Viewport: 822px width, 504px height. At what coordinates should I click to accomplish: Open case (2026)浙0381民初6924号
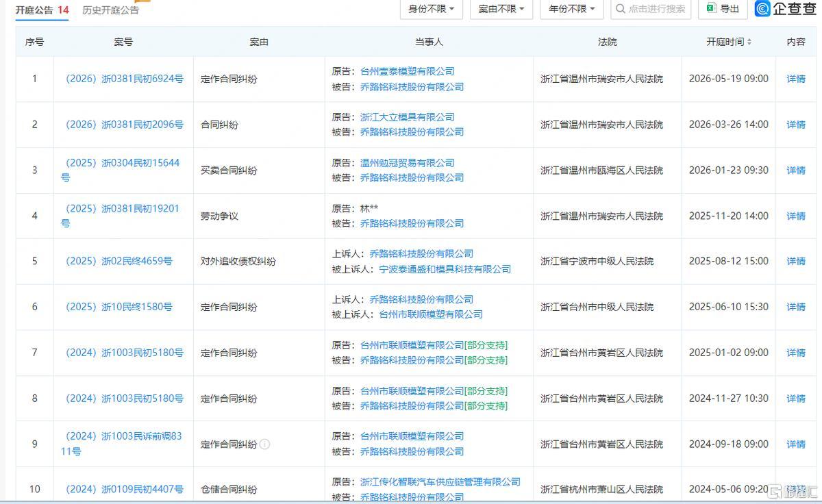(x=124, y=79)
